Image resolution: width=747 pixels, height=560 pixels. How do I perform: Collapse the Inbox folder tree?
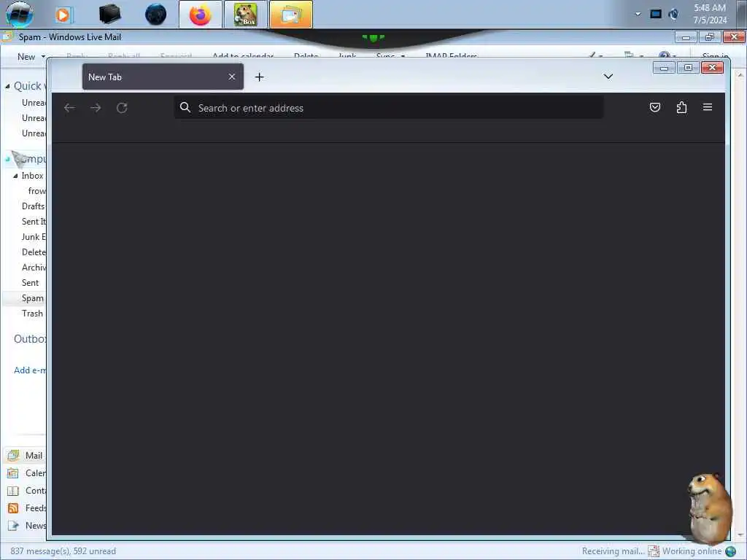click(x=16, y=176)
